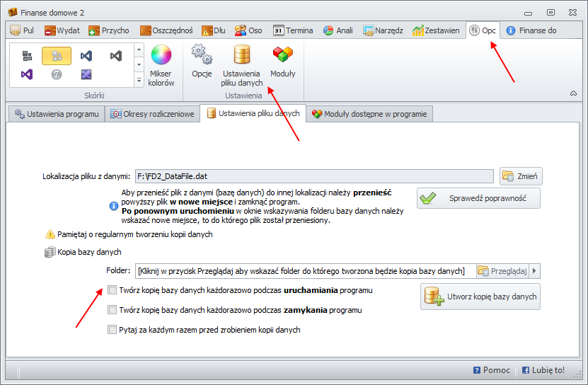Screen dimensions: 588x385
Task: Click the backup Folder path field
Action: coord(304,271)
